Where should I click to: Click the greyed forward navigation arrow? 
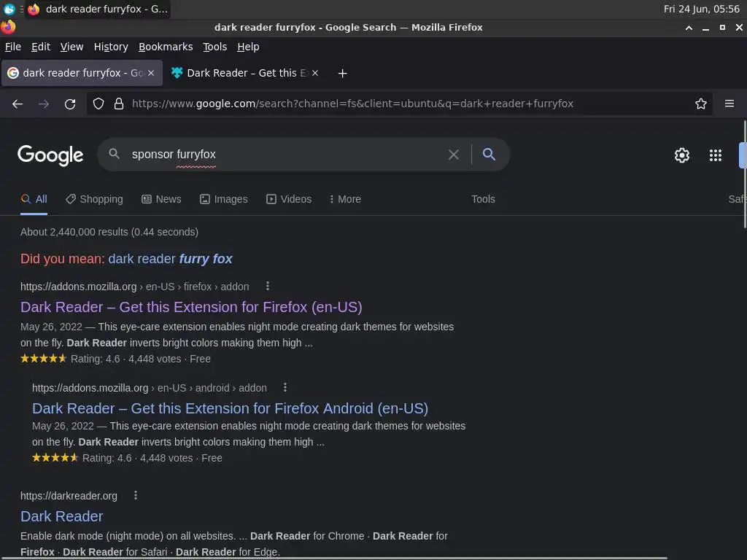pyautogui.click(x=44, y=104)
